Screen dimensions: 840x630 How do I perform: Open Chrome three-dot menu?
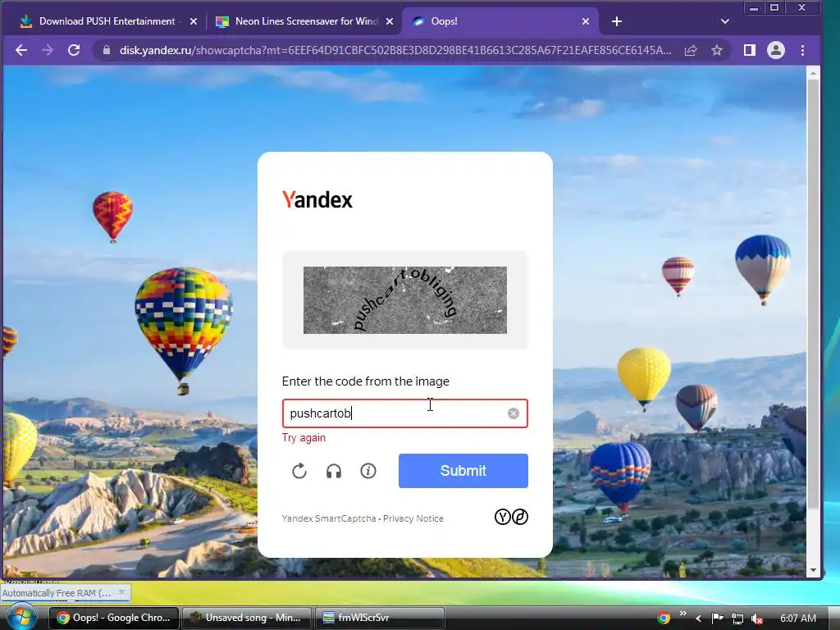pos(802,50)
